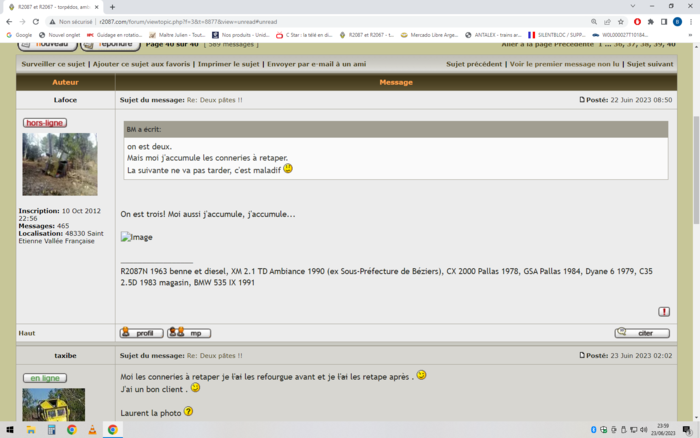Screen dimensions: 700x438
Task: Open File Explorer from taskbar
Action: pos(31,430)
